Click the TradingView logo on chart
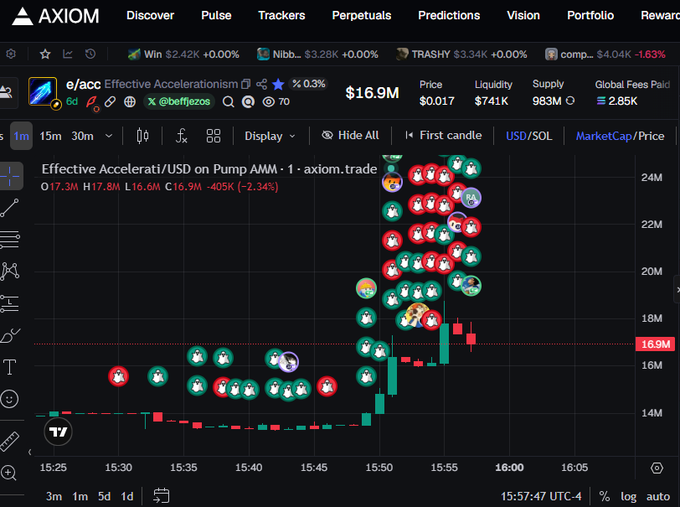This screenshot has height=507, width=680. pyautogui.click(x=58, y=432)
